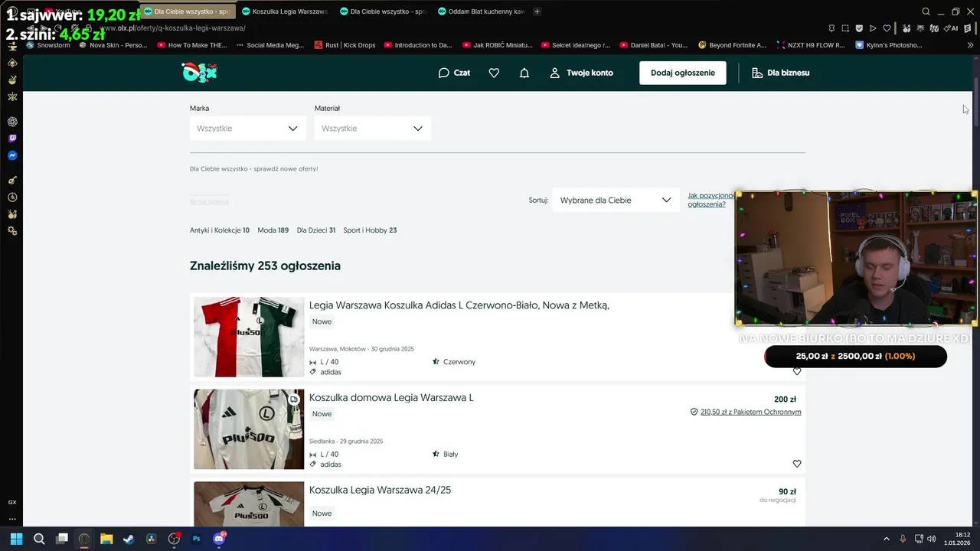
Task: Switch to third Dla Ciebie wszystko tab
Action: pos(383,11)
